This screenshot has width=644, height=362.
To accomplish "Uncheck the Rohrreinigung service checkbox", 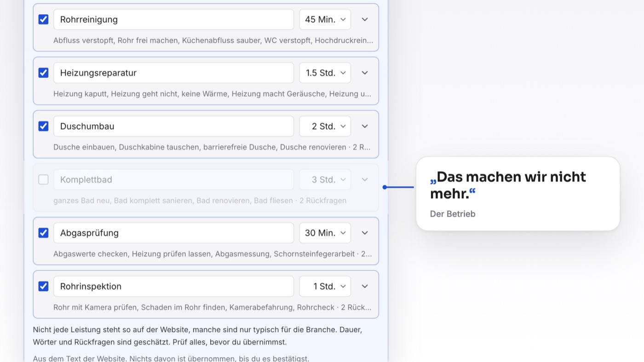I will point(43,19).
